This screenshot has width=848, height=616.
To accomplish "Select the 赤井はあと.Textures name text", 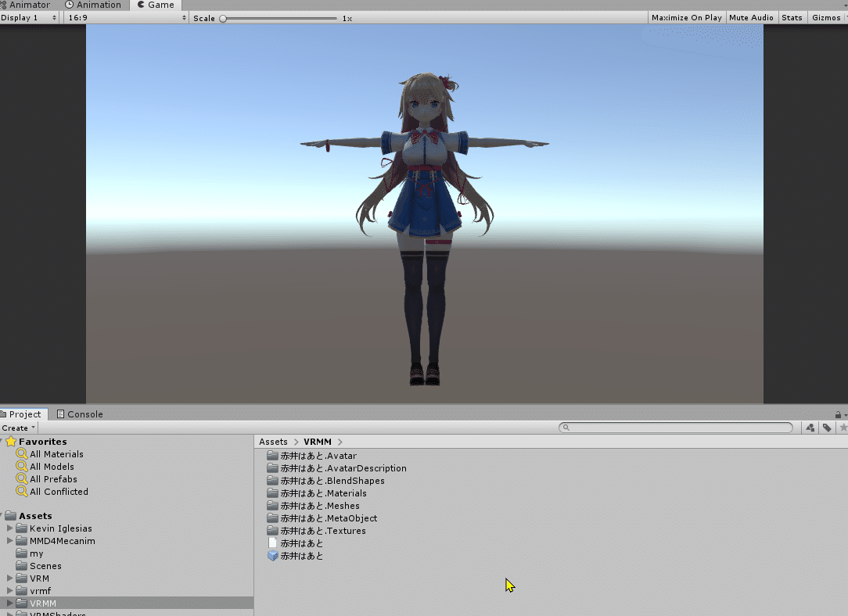I will point(323,531).
